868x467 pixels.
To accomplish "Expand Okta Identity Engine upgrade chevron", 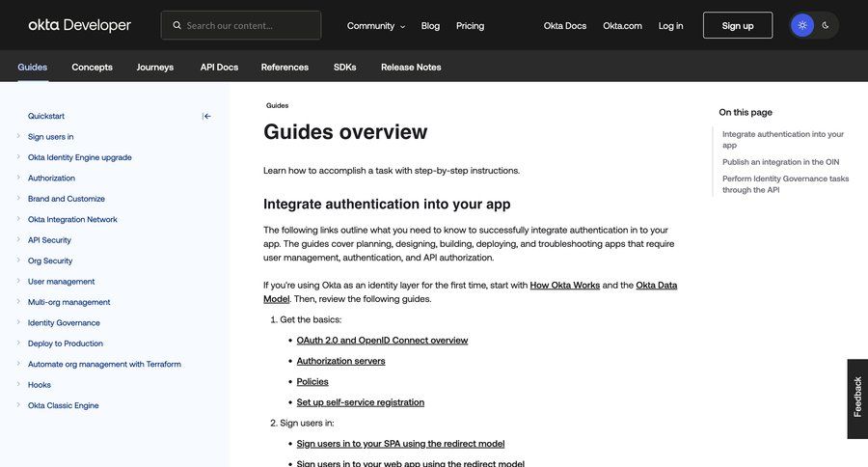I will [18, 156].
